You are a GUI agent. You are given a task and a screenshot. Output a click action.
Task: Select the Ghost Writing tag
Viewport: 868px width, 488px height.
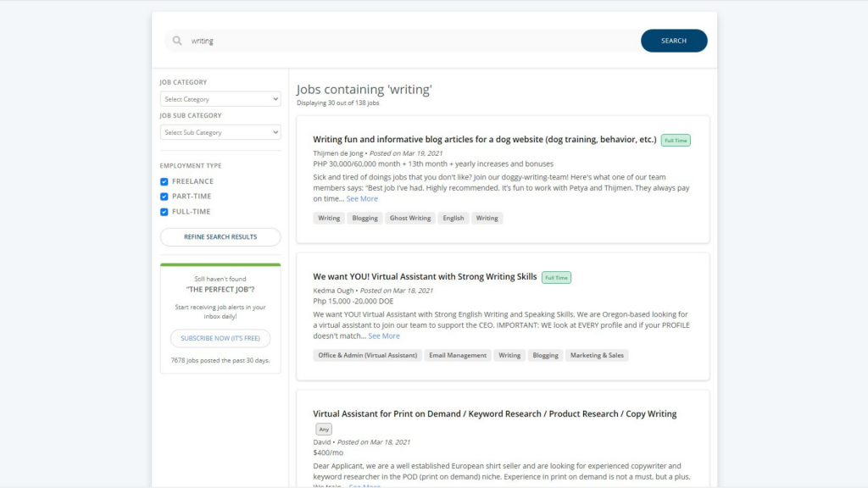click(410, 218)
